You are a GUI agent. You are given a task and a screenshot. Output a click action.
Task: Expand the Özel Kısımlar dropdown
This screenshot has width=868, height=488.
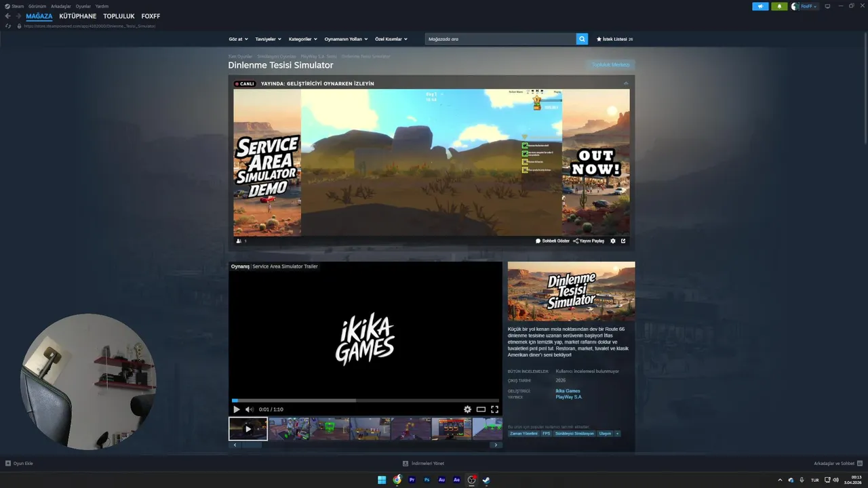391,39
